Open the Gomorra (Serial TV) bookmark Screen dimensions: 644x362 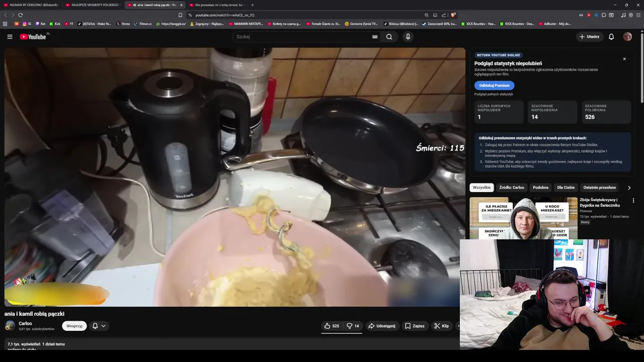pyautogui.click(x=361, y=24)
